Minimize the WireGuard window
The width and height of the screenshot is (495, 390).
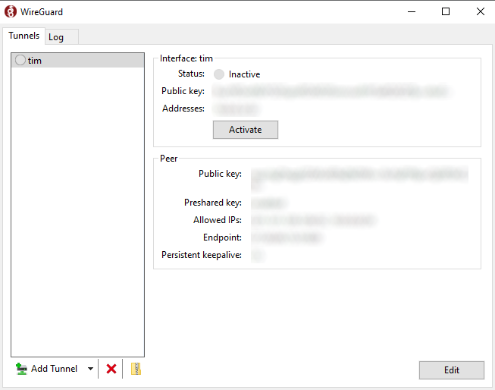[x=412, y=11]
